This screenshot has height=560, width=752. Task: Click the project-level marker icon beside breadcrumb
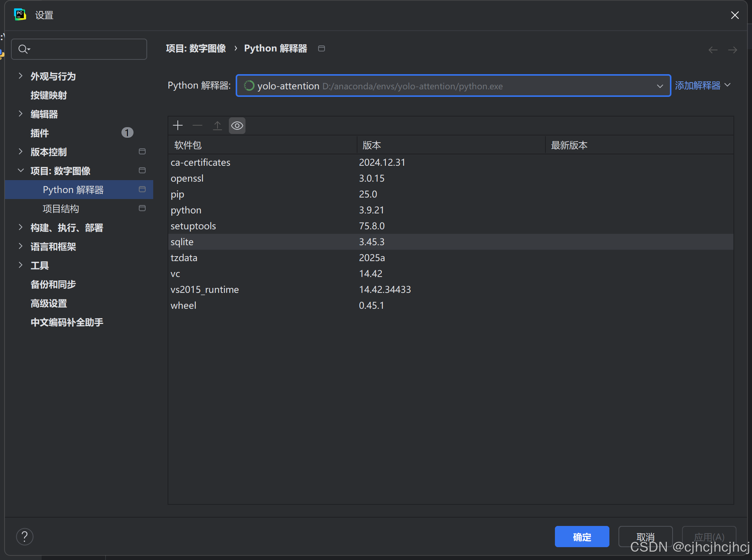(x=322, y=48)
